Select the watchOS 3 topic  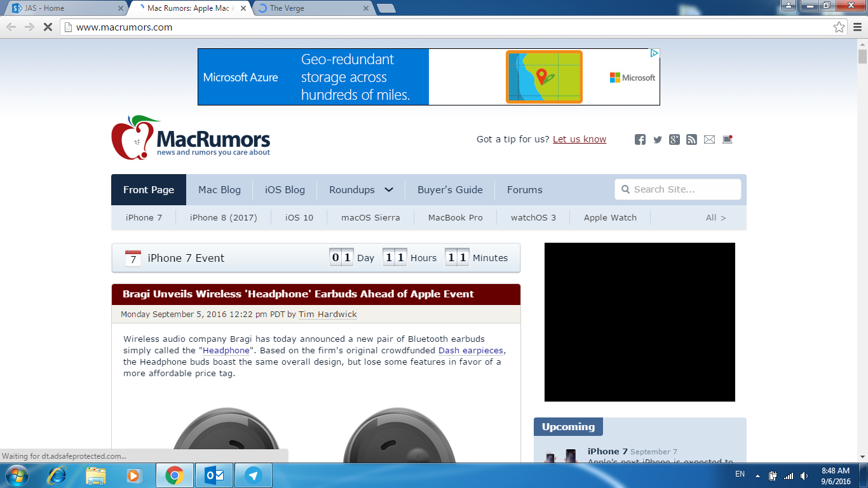(533, 217)
